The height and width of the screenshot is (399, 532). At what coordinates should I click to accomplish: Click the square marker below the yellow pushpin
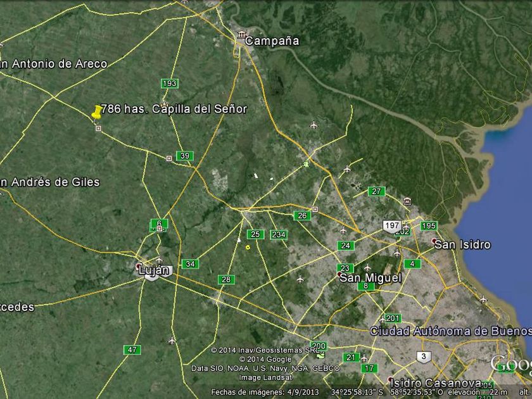98,128
